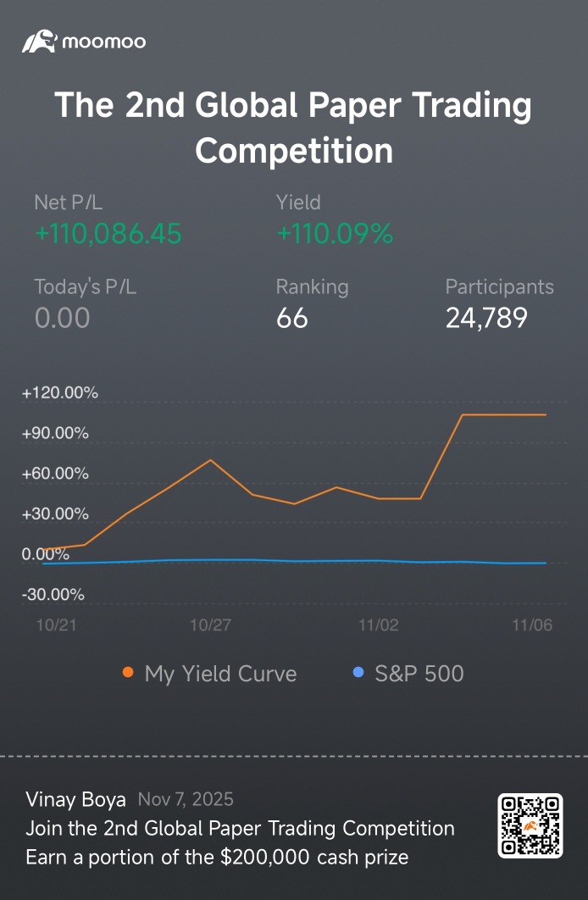The image size is (588, 900).
Task: Click the orange My Yield Curve dot
Action: coord(128,673)
